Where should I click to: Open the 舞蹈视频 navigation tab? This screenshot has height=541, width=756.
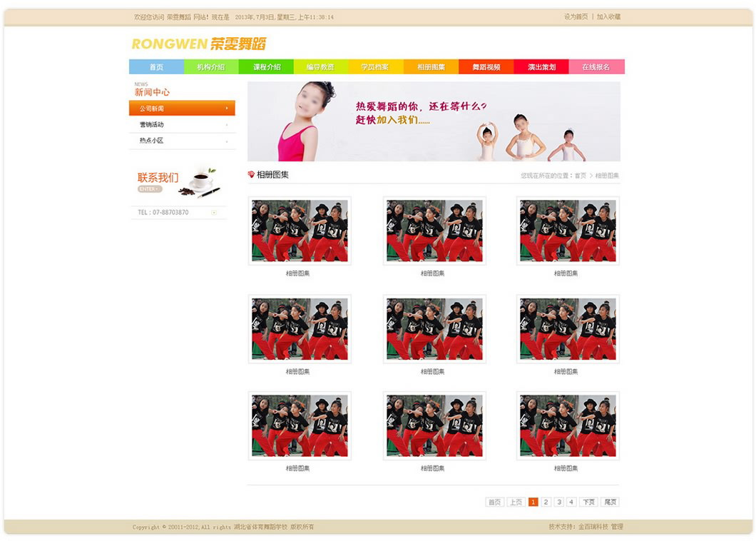coord(486,66)
